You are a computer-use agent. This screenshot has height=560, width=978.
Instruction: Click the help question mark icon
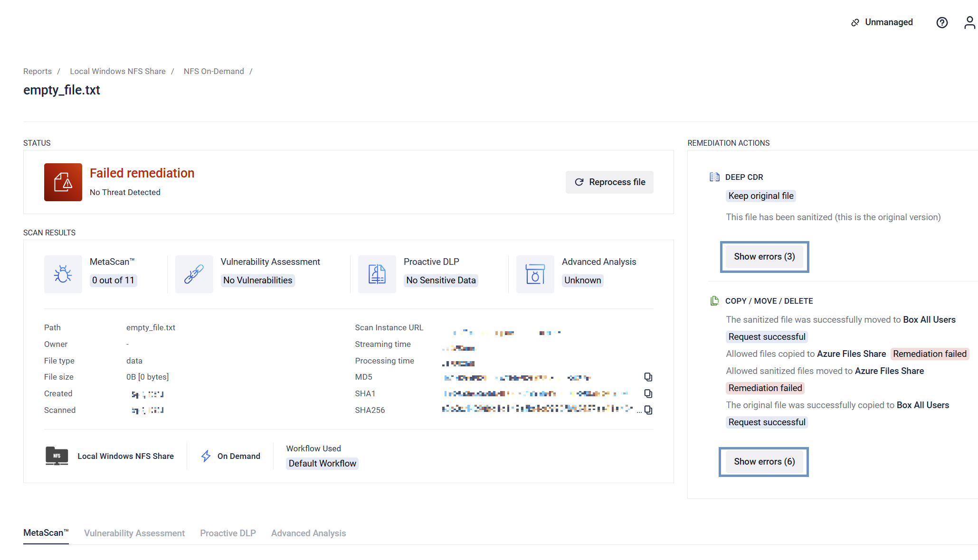pyautogui.click(x=941, y=22)
